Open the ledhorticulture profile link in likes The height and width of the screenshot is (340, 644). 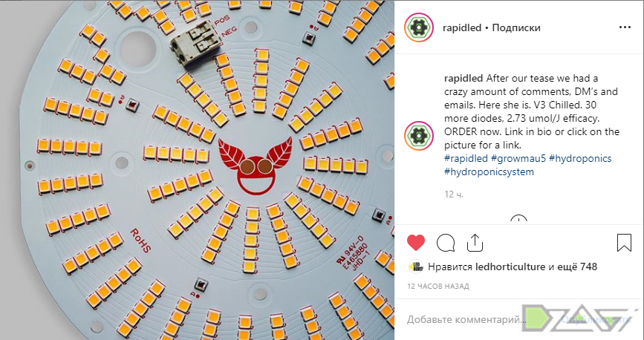pyautogui.click(x=510, y=267)
